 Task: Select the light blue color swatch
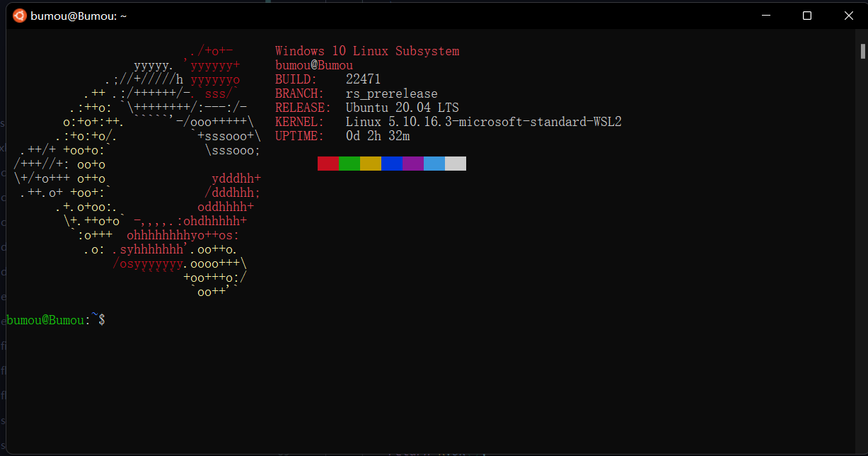point(434,163)
